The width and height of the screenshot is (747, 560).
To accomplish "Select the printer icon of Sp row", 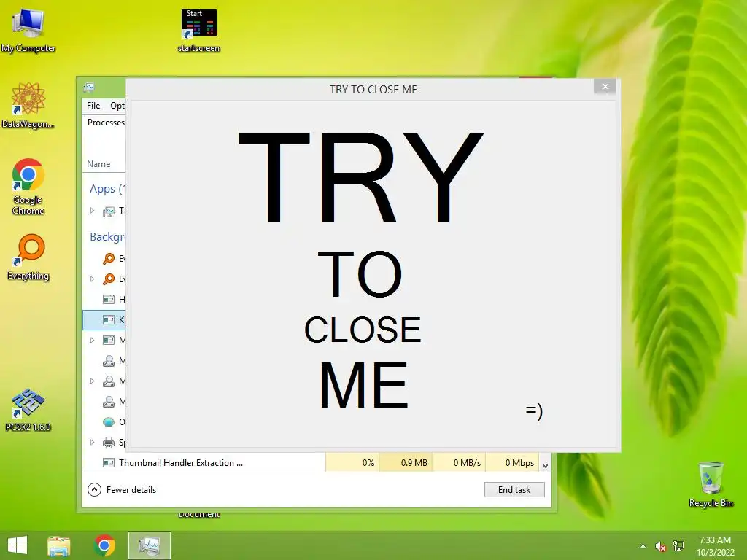I will coord(109,443).
